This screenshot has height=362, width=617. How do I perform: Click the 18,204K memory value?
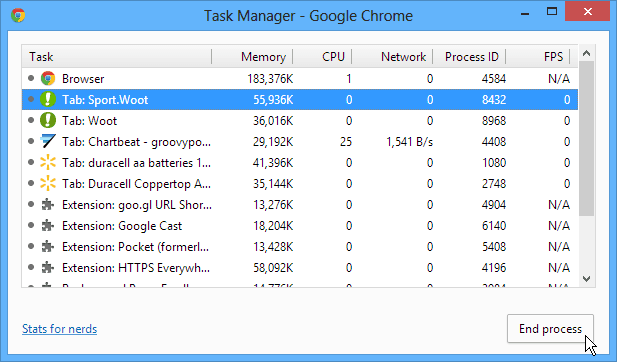(273, 226)
